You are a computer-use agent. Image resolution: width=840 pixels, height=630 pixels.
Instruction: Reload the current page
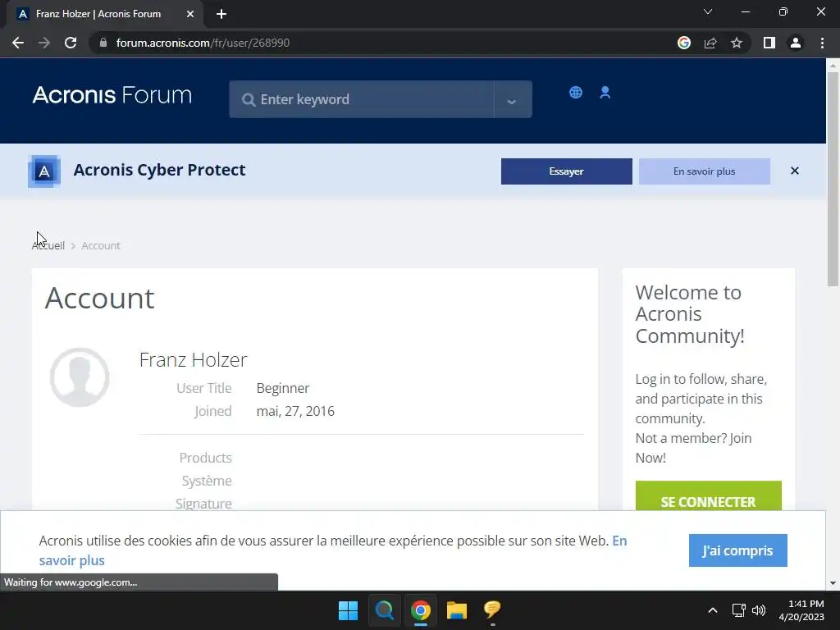71,43
